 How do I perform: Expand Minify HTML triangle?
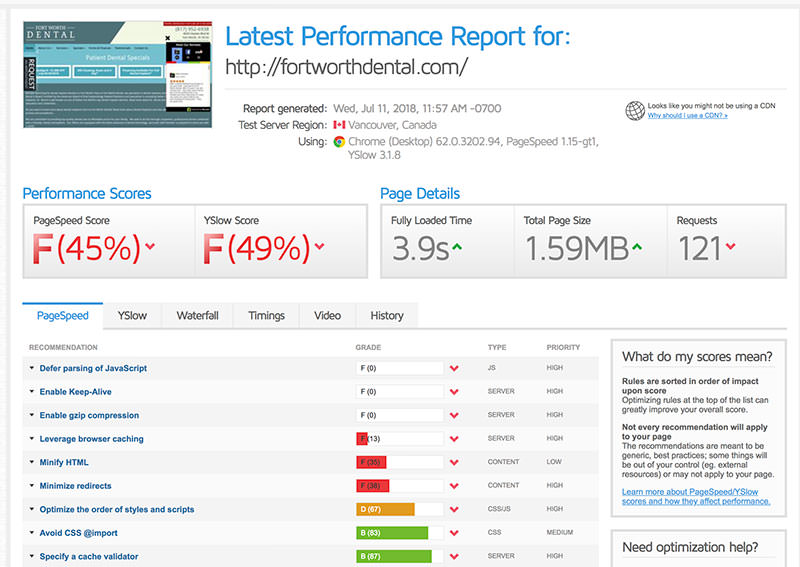pyautogui.click(x=32, y=462)
